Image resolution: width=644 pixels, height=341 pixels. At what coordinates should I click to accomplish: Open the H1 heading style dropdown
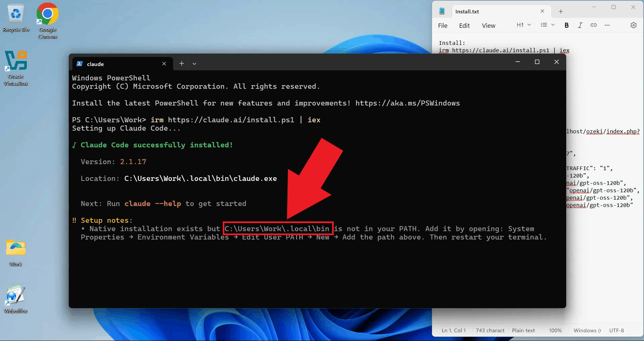tap(522, 25)
